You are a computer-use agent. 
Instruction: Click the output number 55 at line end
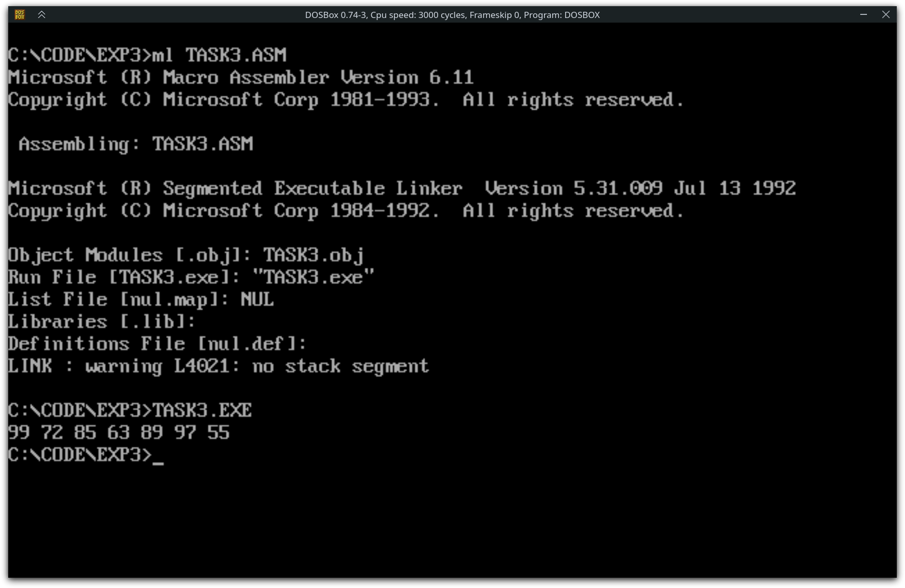click(x=218, y=433)
